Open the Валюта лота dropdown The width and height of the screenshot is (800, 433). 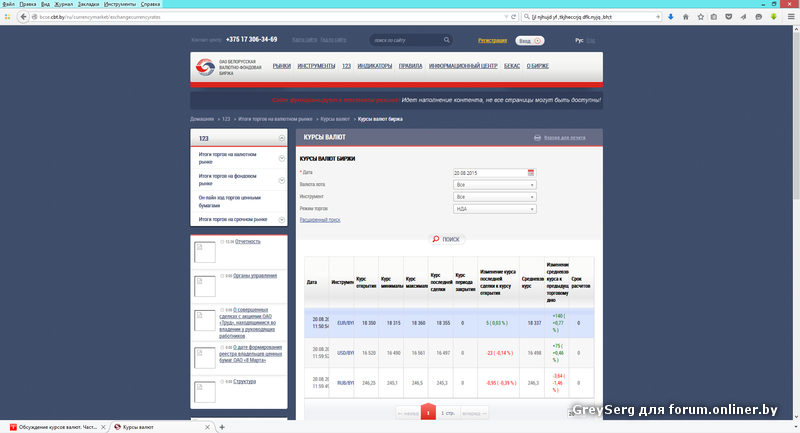(495, 185)
